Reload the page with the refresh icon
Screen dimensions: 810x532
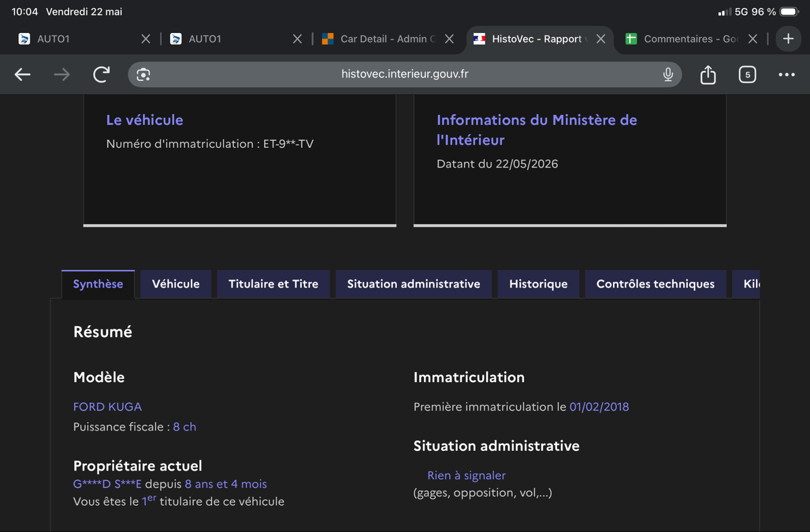pos(101,74)
